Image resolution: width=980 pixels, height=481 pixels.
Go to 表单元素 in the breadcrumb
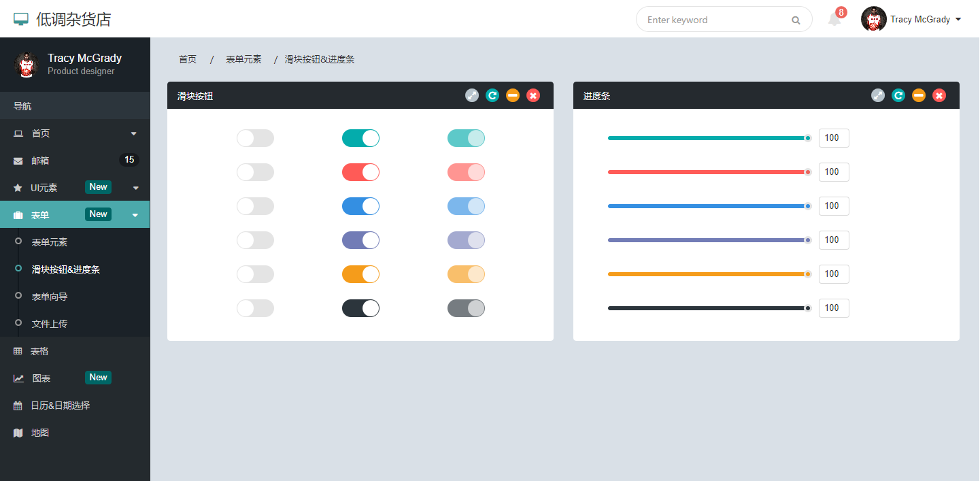243,59
